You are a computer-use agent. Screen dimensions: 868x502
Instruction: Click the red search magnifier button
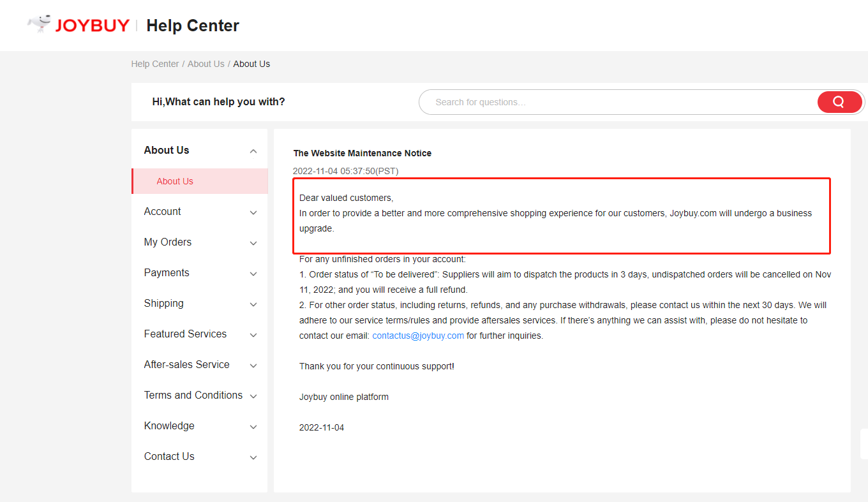pos(839,102)
